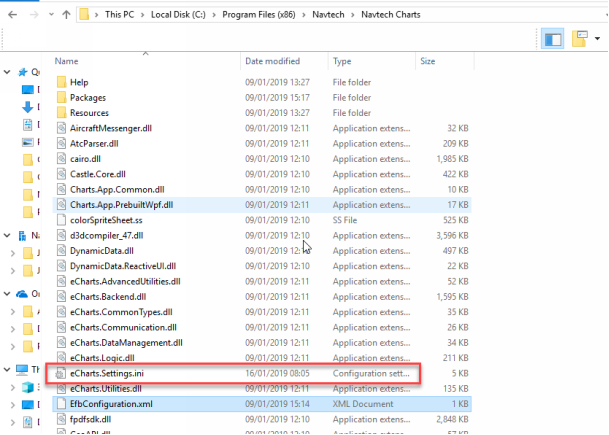Screen dimensions: 609x435
Task: Click Navtech Charts breadcrumb
Action: 391,15
